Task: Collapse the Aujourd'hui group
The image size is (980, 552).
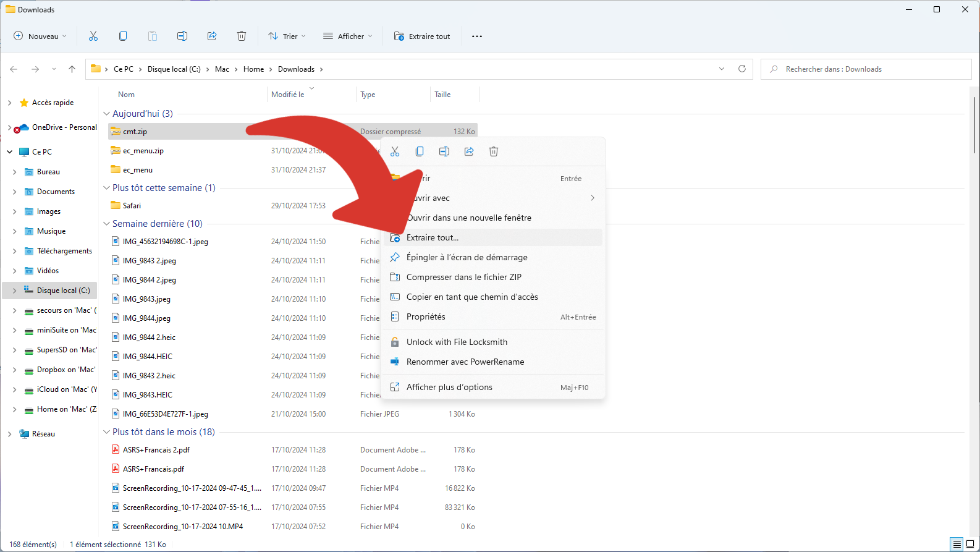Action: pyautogui.click(x=106, y=114)
